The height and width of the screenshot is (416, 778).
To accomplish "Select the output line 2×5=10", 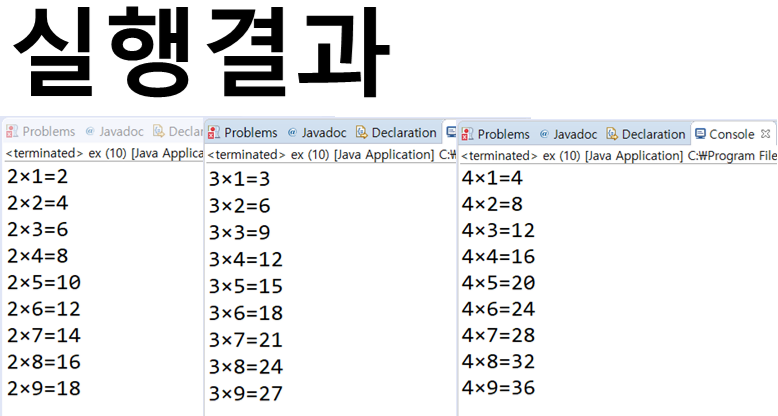I will [44, 282].
